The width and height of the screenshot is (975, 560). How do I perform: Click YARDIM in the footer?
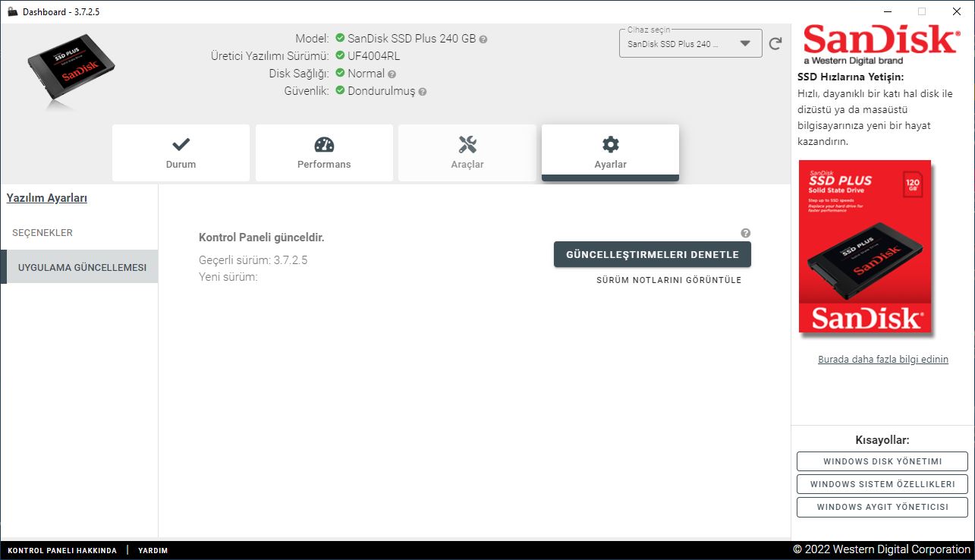tap(153, 551)
